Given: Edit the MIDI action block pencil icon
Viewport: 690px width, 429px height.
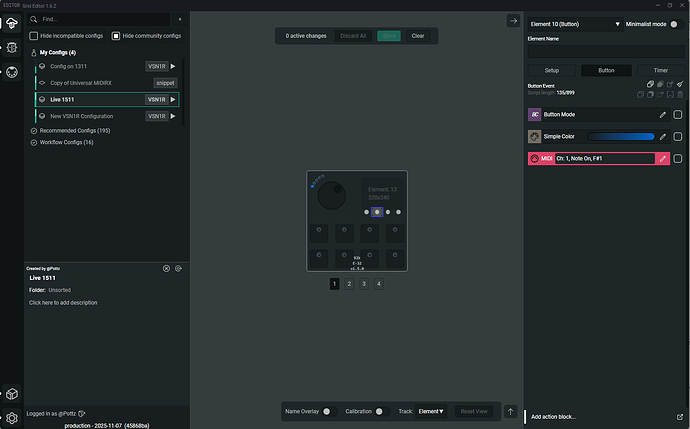Looking at the screenshot, I should 662,158.
